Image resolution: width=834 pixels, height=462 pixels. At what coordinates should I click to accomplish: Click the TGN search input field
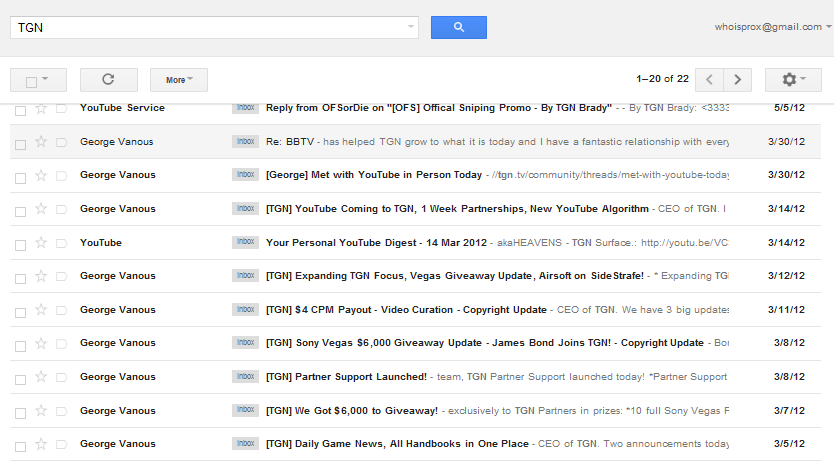point(214,27)
